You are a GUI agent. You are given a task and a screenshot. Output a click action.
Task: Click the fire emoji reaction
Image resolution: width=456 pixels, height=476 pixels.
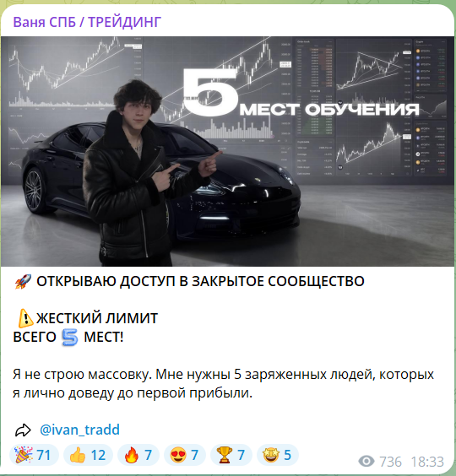tap(138, 455)
